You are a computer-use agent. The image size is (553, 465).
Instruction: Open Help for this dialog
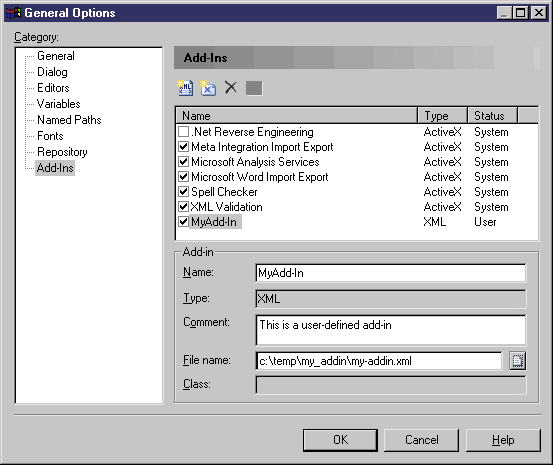tap(503, 440)
